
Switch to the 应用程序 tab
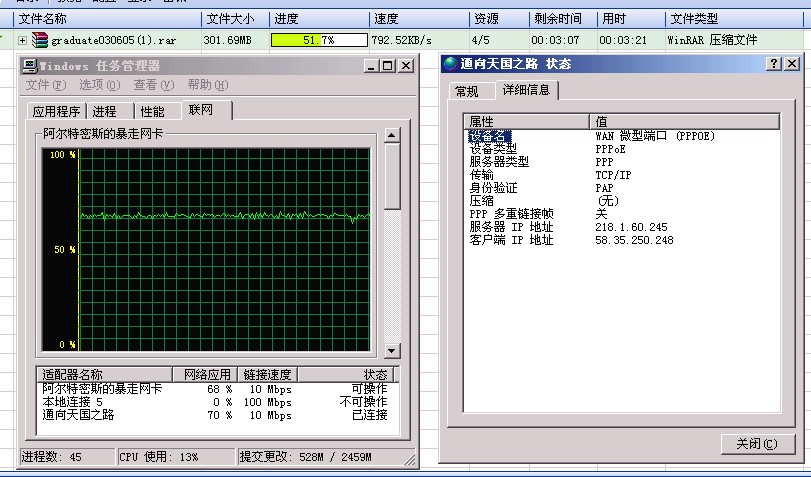(x=56, y=111)
